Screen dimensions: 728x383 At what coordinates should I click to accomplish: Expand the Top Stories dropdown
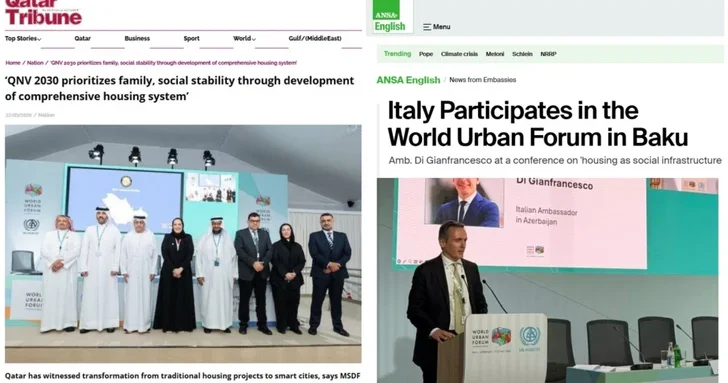pyautogui.click(x=23, y=39)
